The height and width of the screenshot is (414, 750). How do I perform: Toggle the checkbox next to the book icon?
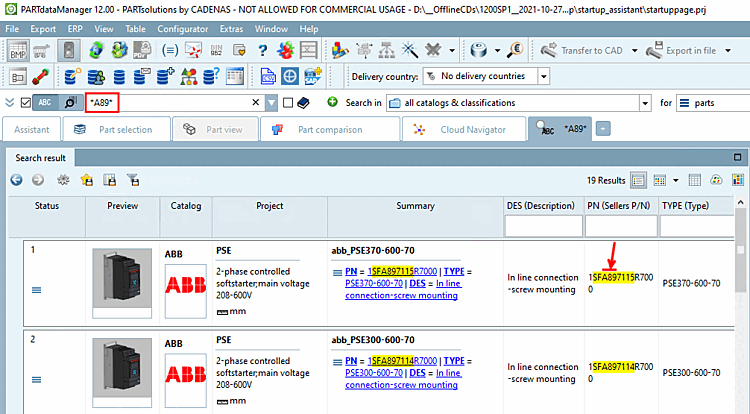point(288,103)
